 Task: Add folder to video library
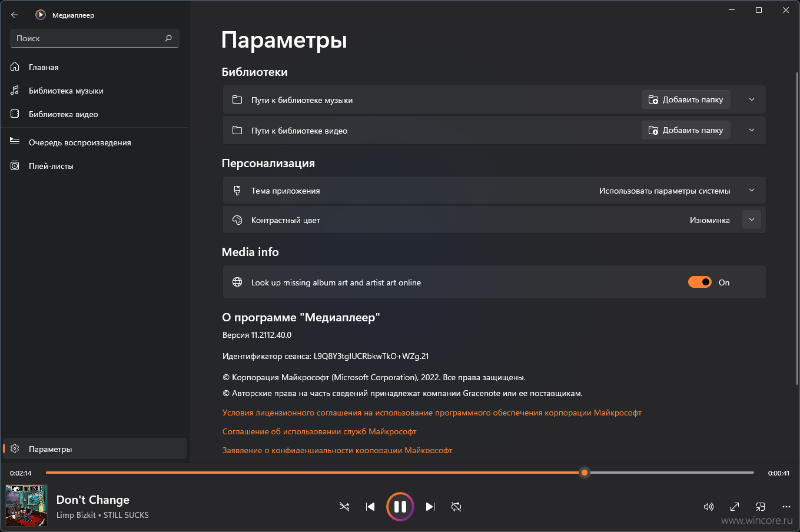pos(686,130)
